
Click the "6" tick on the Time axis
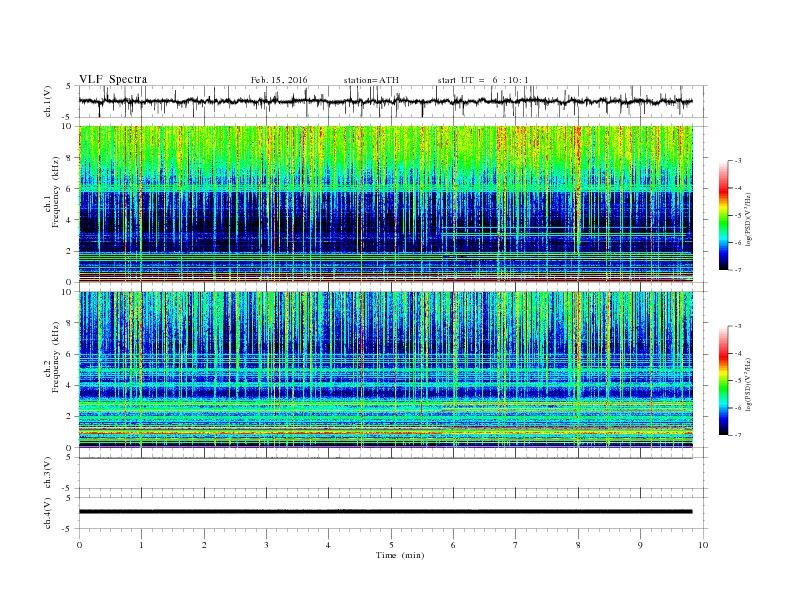[453, 545]
